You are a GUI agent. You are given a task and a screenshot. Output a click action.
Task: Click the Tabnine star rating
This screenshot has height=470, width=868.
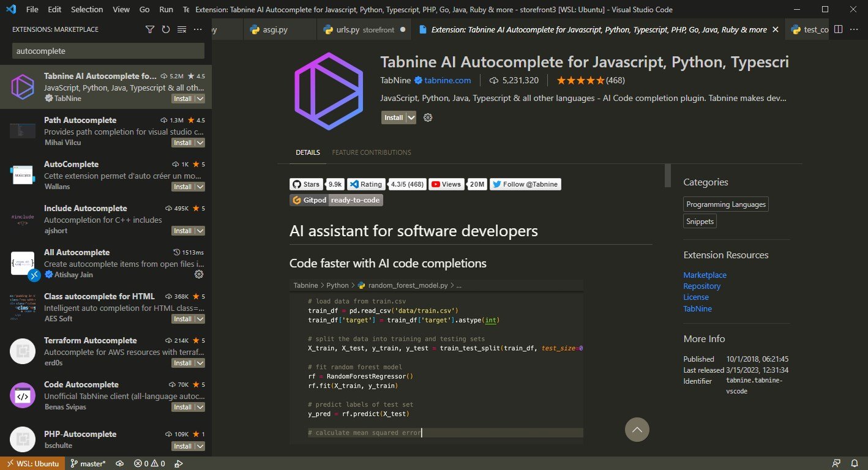[580, 80]
